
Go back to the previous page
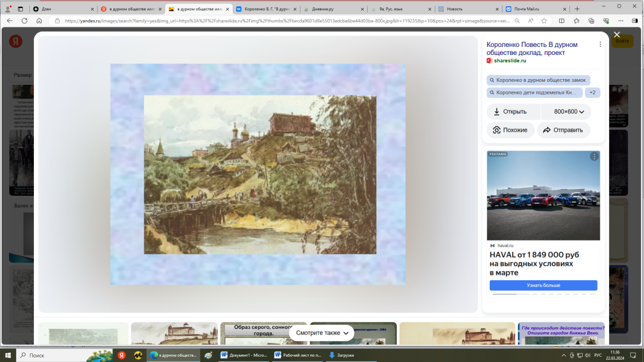coord(10,21)
